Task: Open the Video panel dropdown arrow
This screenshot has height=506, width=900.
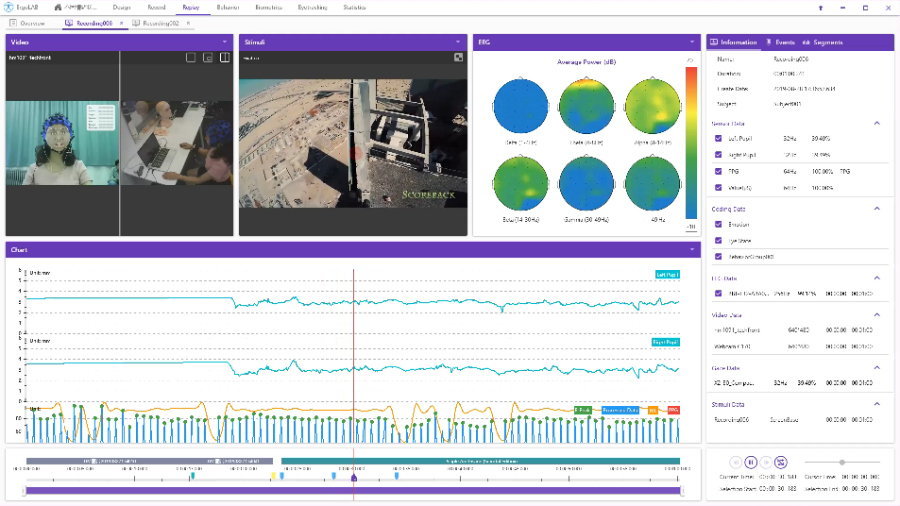Action: (225, 42)
